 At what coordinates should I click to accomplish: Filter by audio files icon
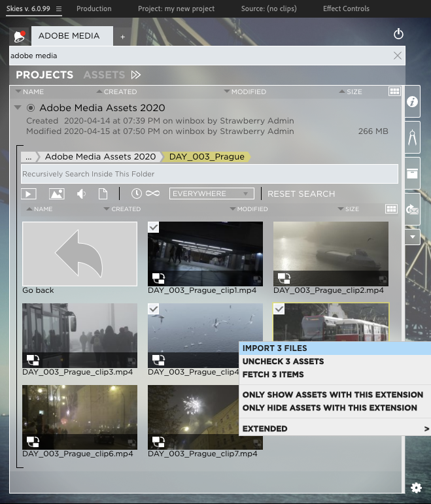point(81,194)
